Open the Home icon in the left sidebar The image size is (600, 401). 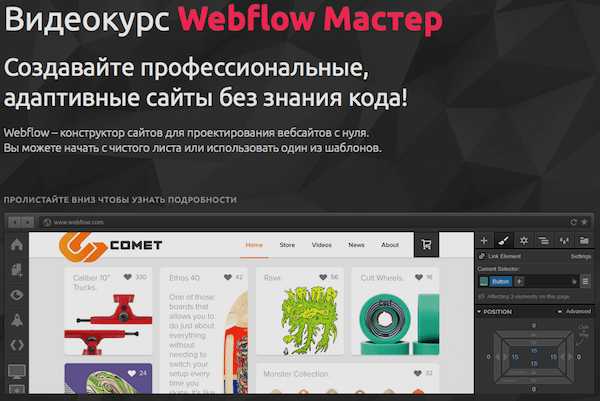[x=17, y=245]
